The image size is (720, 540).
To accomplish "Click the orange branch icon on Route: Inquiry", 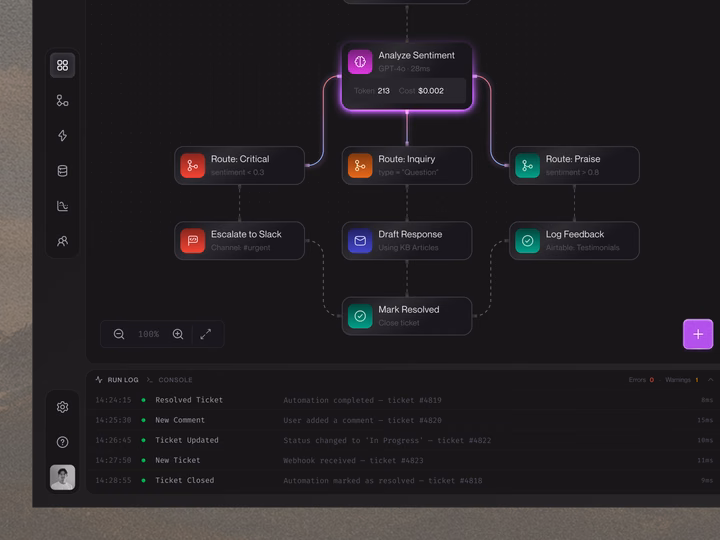I will 360,165.
